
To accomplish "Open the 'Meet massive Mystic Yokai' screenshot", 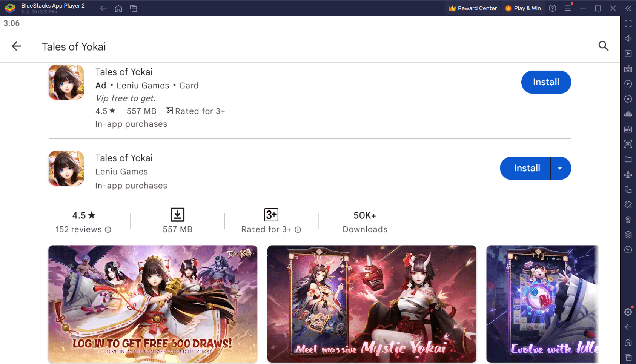I will pos(372,304).
